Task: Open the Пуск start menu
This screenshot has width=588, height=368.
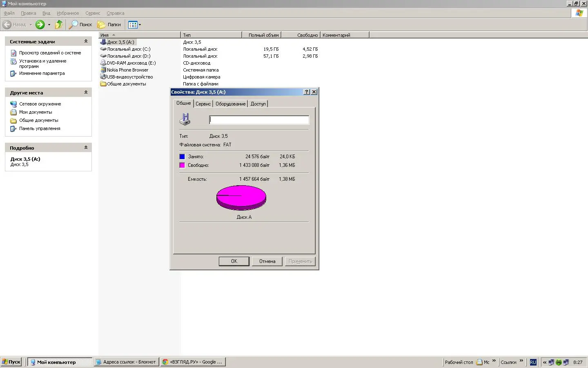Action: point(11,362)
